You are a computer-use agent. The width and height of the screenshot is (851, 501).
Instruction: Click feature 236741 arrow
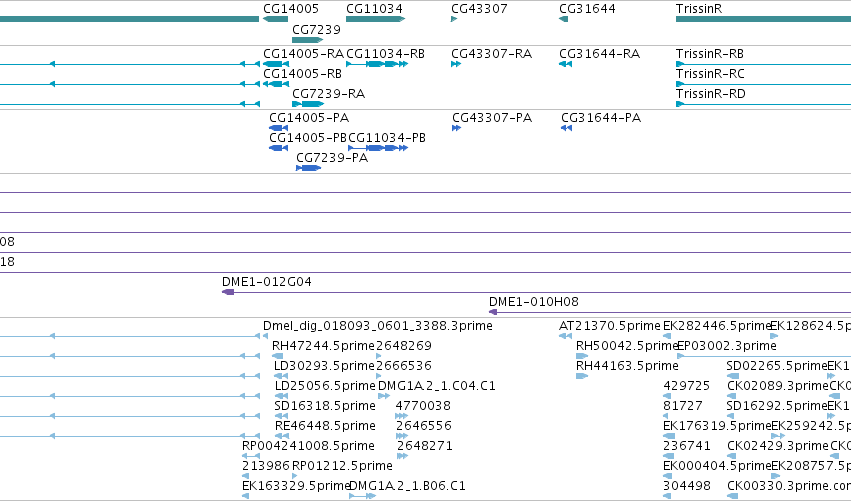[667, 456]
